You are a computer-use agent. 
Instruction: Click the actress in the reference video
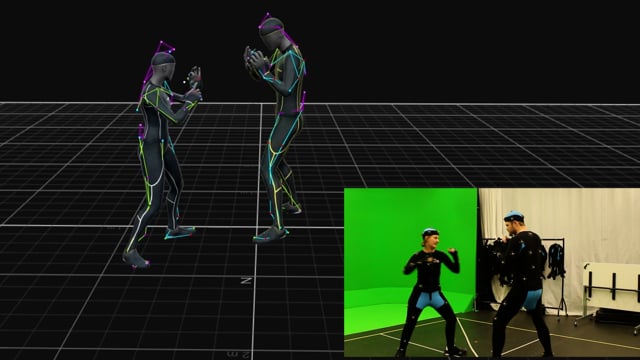pyautogui.click(x=431, y=292)
